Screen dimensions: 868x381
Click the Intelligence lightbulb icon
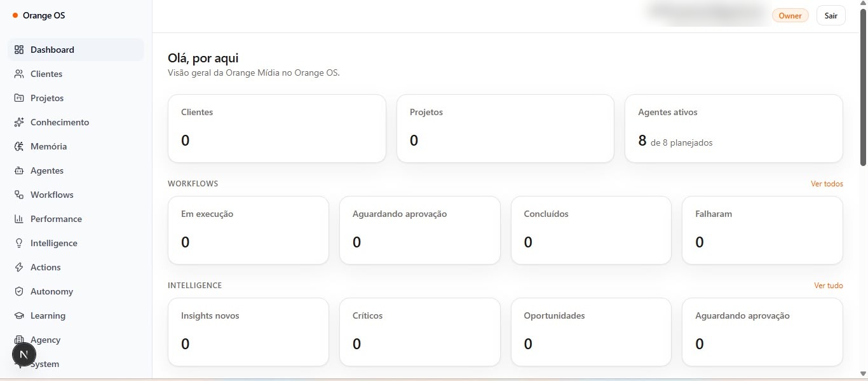(19, 243)
